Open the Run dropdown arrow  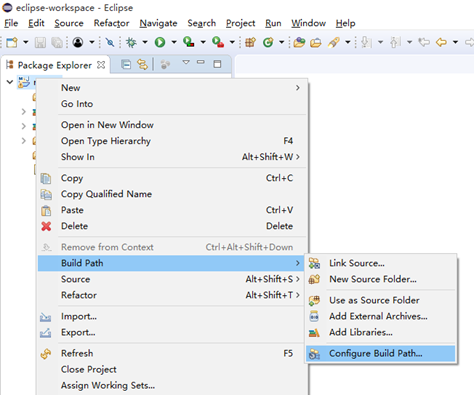pos(174,42)
